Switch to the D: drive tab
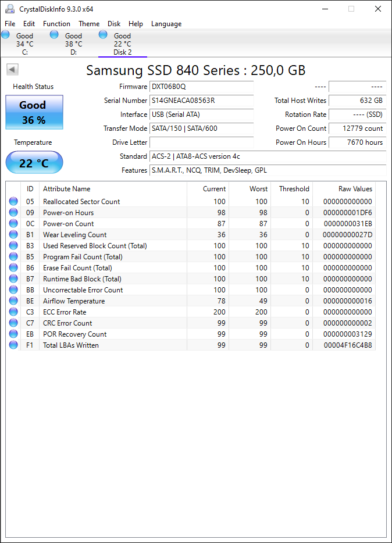 click(73, 44)
